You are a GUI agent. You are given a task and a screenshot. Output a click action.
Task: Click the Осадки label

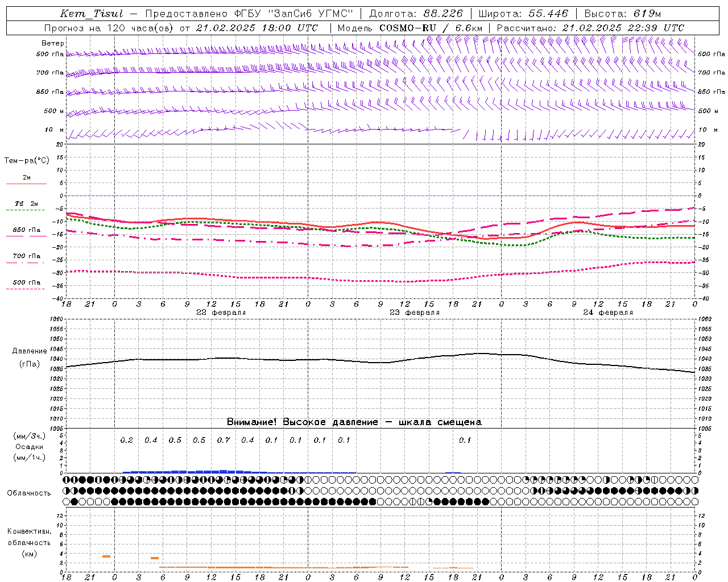[30, 447]
